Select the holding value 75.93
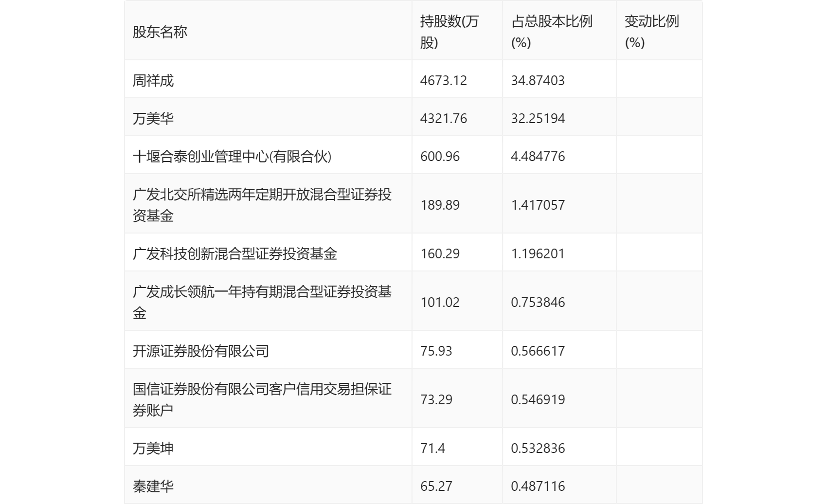The height and width of the screenshot is (504, 827). pyautogui.click(x=436, y=351)
